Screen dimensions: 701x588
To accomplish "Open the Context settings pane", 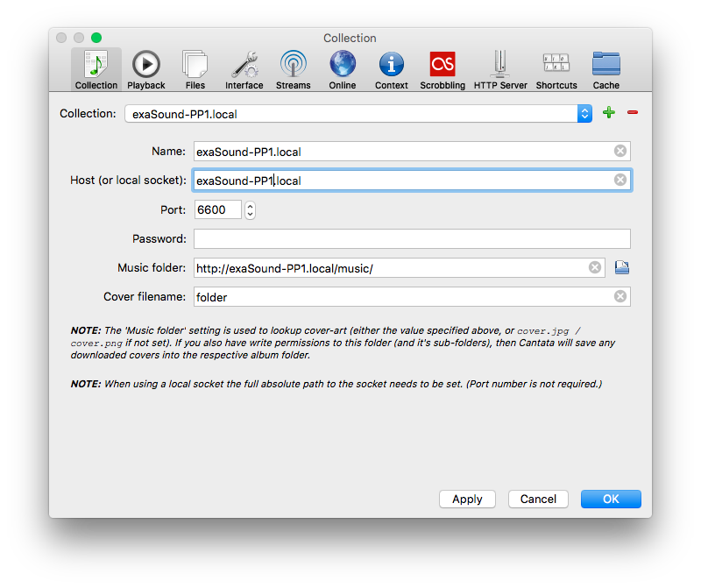I will click(392, 70).
